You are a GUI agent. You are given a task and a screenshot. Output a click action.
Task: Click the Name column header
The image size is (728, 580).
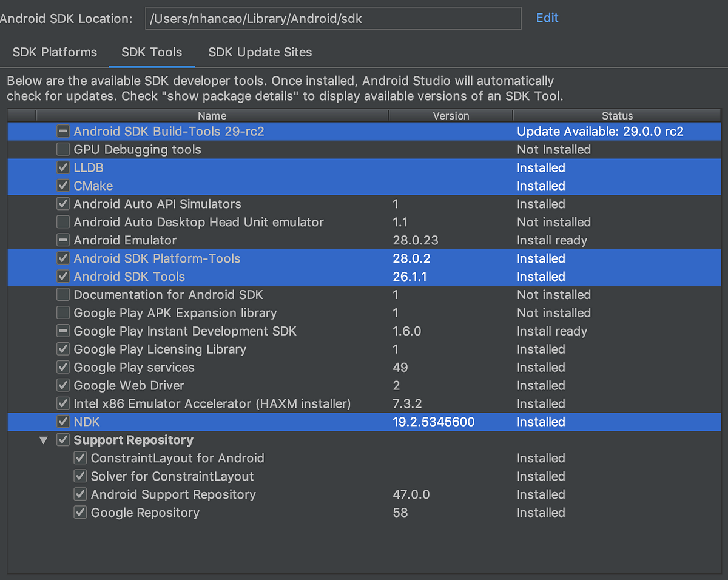[212, 115]
